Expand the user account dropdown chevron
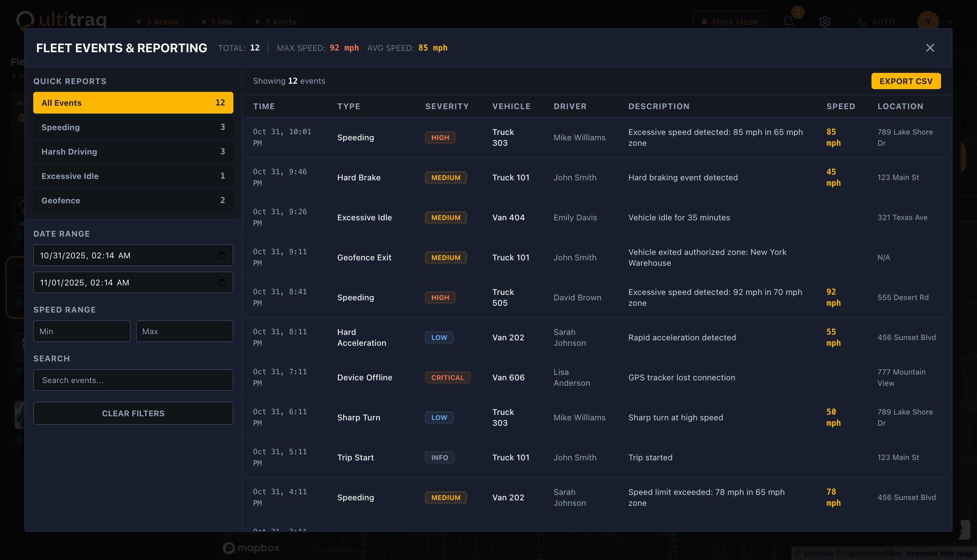This screenshot has width=977, height=560. (950, 22)
